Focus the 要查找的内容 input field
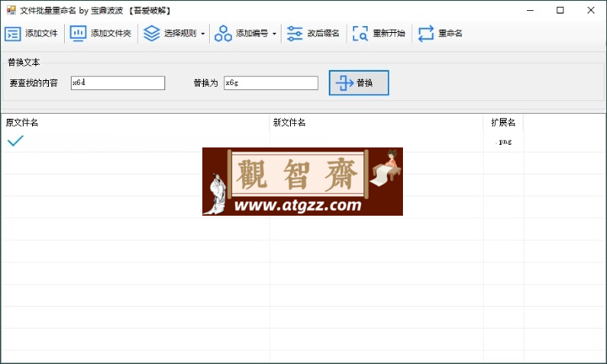 point(118,83)
